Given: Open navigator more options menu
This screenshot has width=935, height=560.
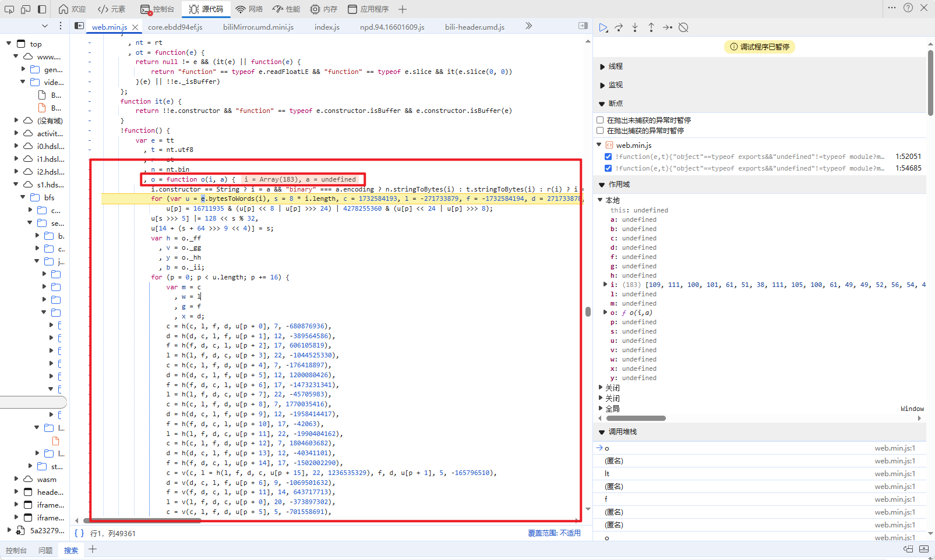Looking at the screenshot, I should [61, 26].
